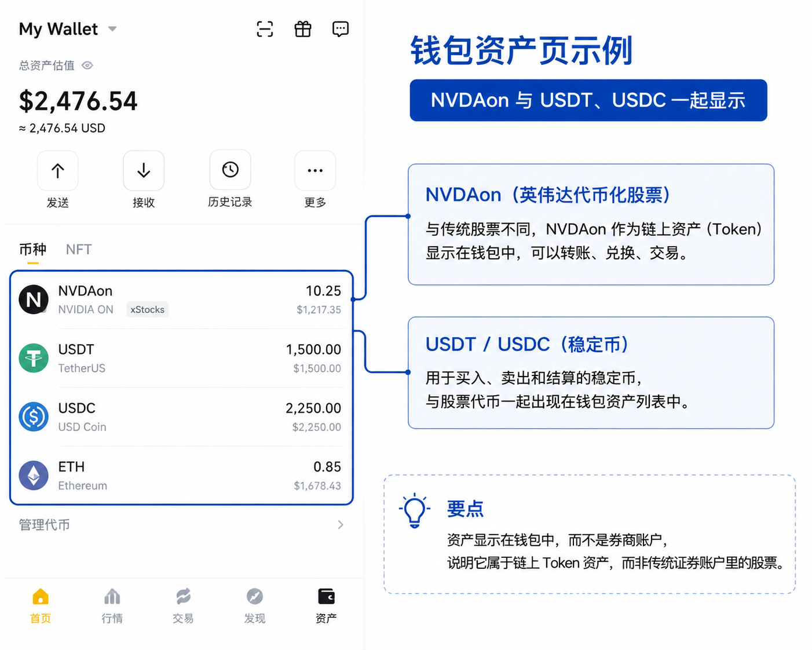Image resolution: width=812 pixels, height=650 pixels.
Task: Click the NVDAon（英伟达代币化股票）heading
Action: click(x=548, y=195)
